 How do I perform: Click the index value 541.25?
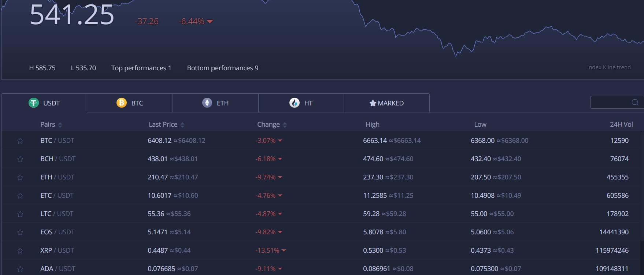coord(72,15)
